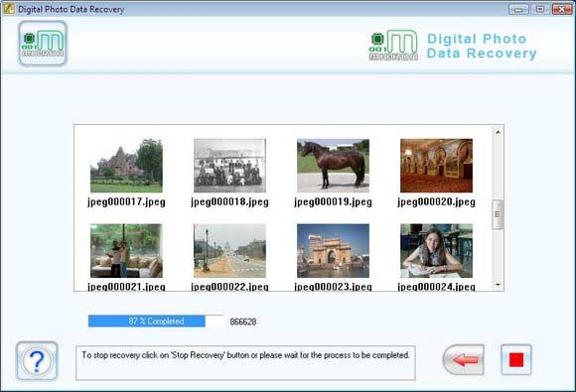
Task: Click the red back arrow button
Action: (464, 359)
